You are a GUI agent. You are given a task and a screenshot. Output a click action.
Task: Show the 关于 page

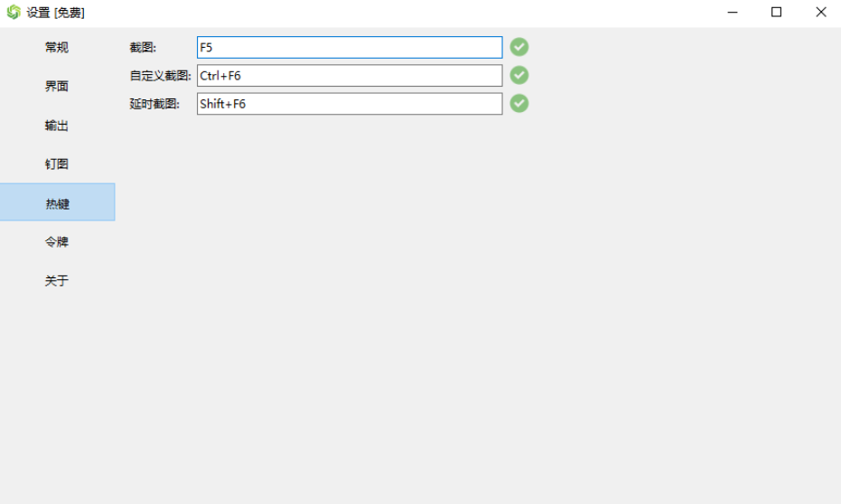(x=57, y=281)
